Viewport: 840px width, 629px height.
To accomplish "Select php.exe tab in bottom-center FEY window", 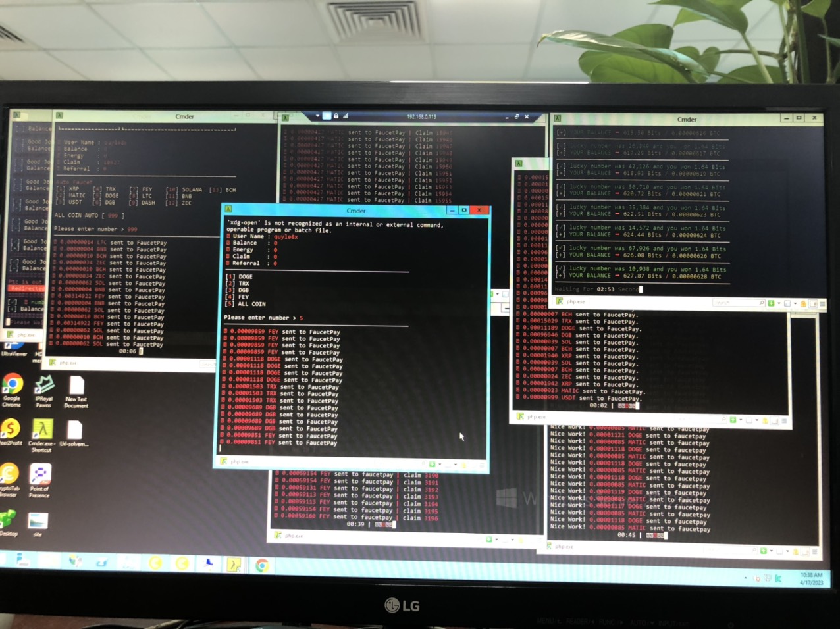I will click(290, 536).
